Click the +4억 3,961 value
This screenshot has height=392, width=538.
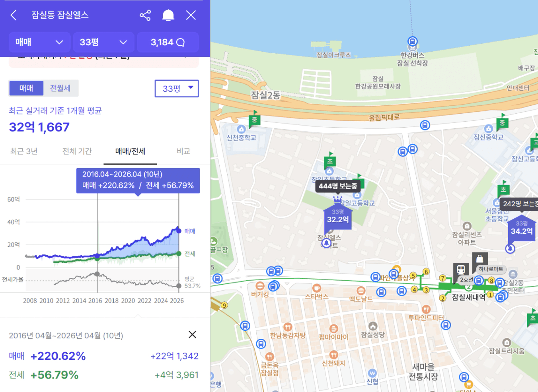177,375
